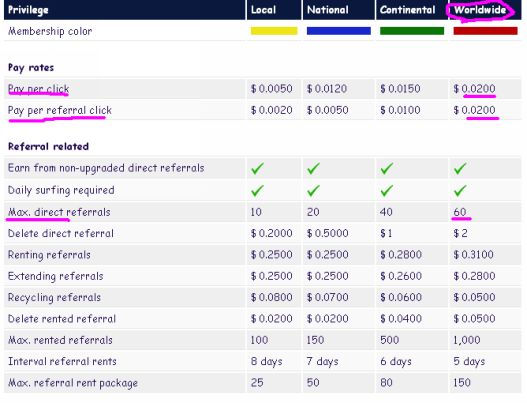
Task: Click the Worldwide column header
Action: pos(480,10)
